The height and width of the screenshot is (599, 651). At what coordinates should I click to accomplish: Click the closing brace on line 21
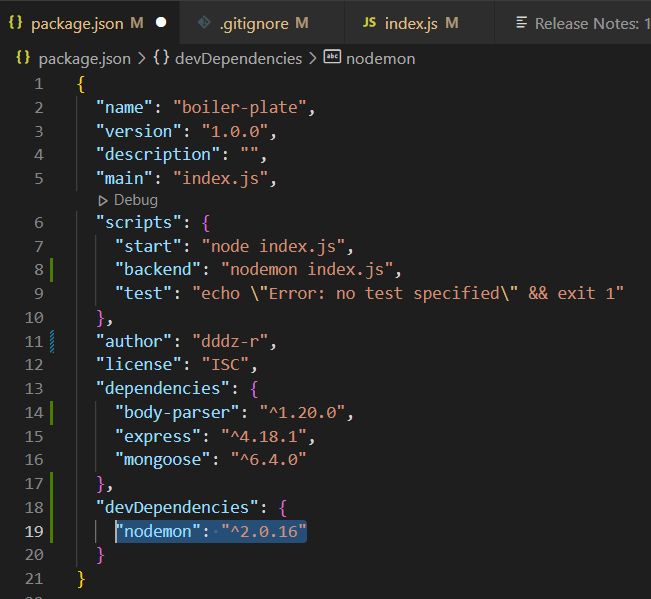click(x=81, y=579)
